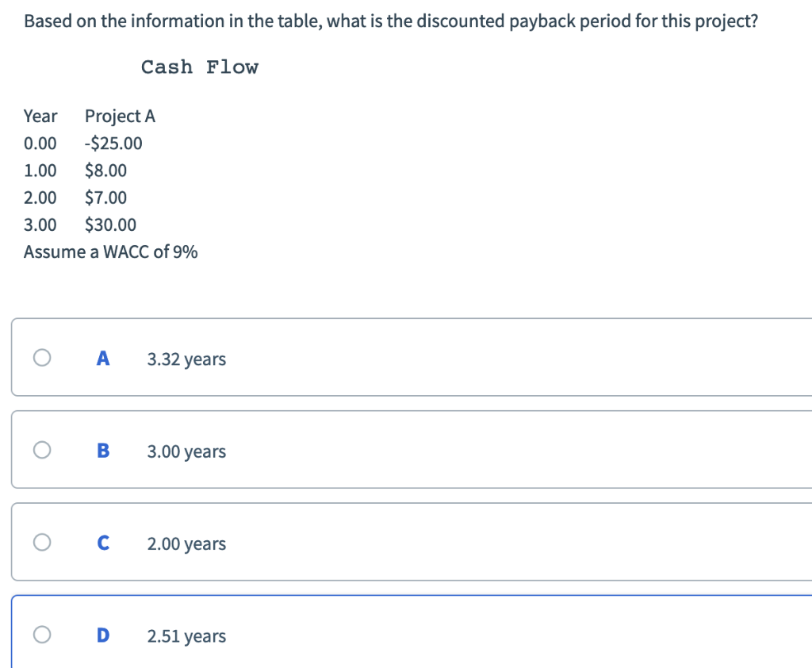Click the letter A label
The height and width of the screenshot is (668, 812).
102,358
